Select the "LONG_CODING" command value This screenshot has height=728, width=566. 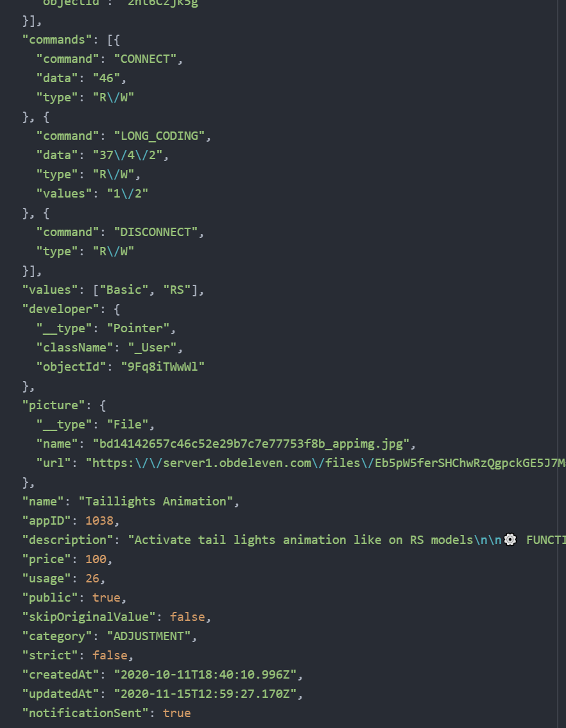tap(159, 136)
